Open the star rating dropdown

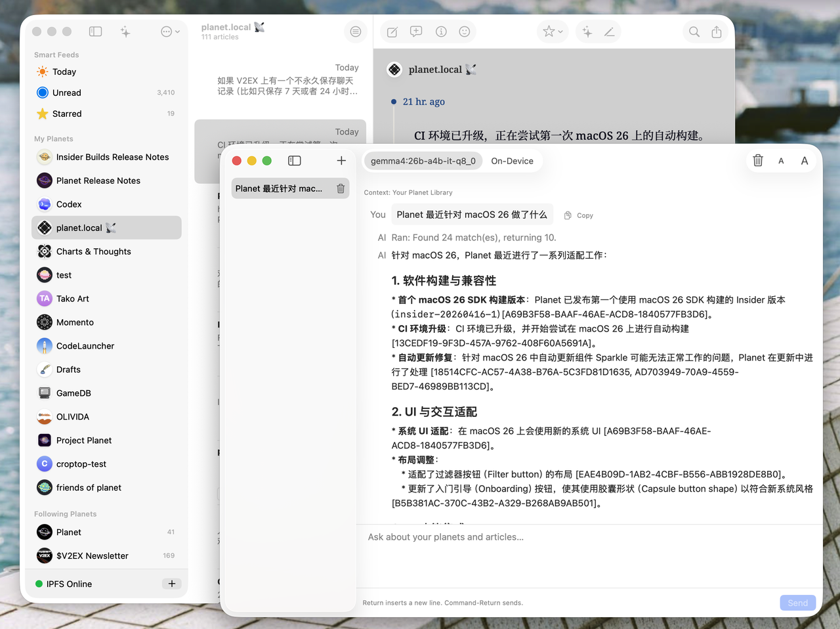[553, 32]
